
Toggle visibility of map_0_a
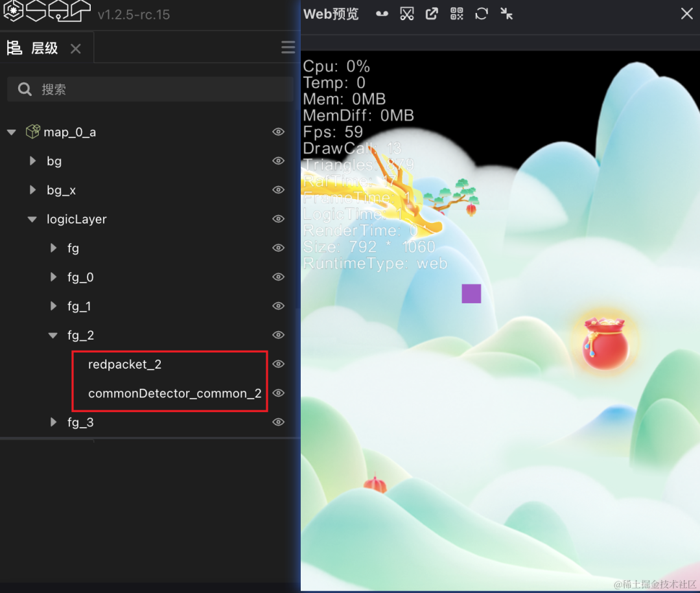[x=279, y=132]
